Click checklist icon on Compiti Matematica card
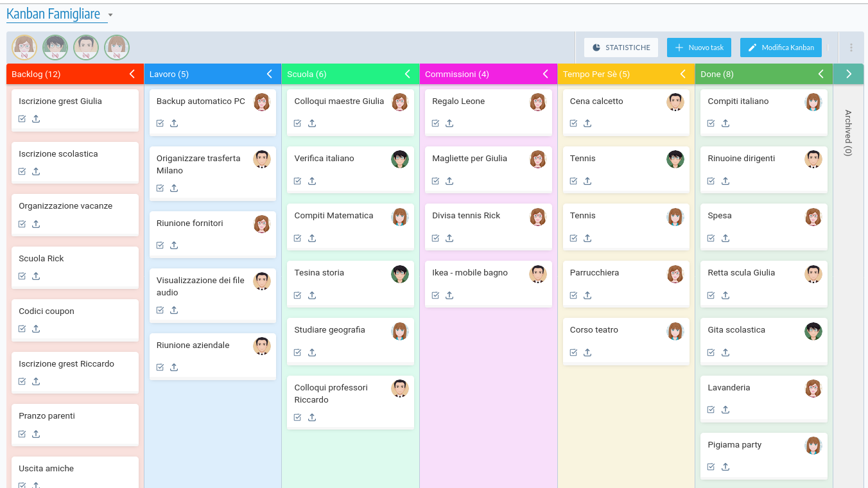868x488 pixels. tap(297, 238)
